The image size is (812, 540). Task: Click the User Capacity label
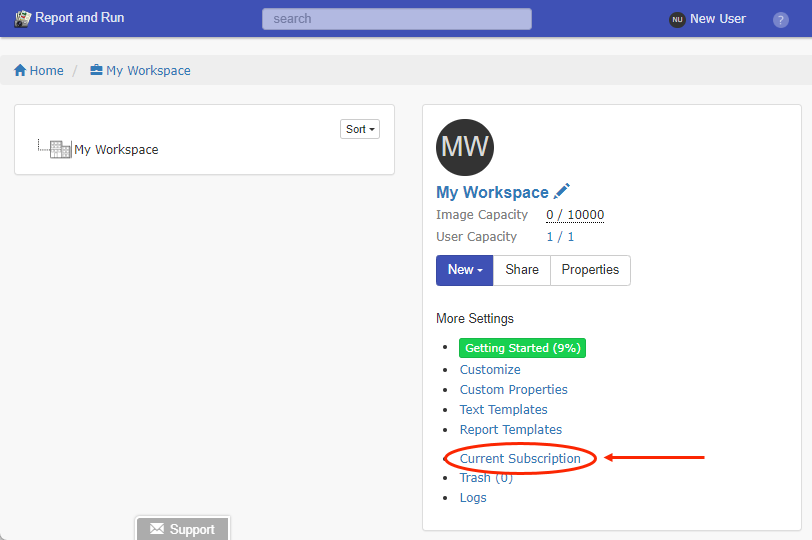[476, 237]
